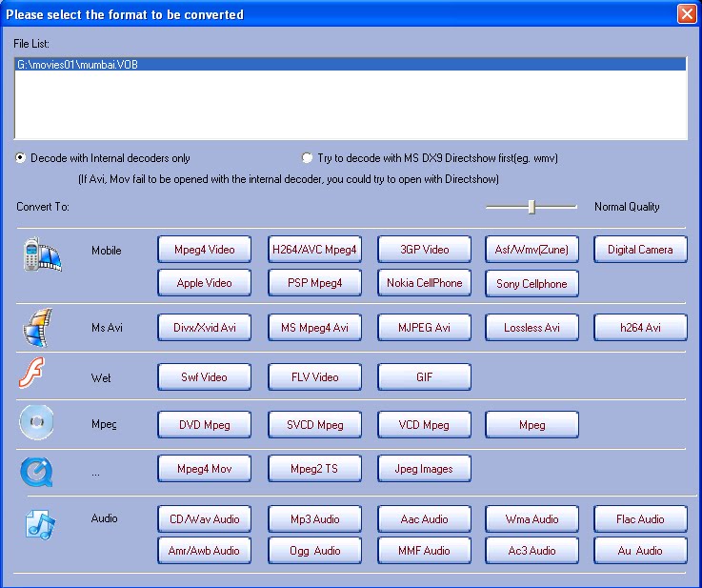
Task: Select Ogg Audio output
Action: pos(314,551)
